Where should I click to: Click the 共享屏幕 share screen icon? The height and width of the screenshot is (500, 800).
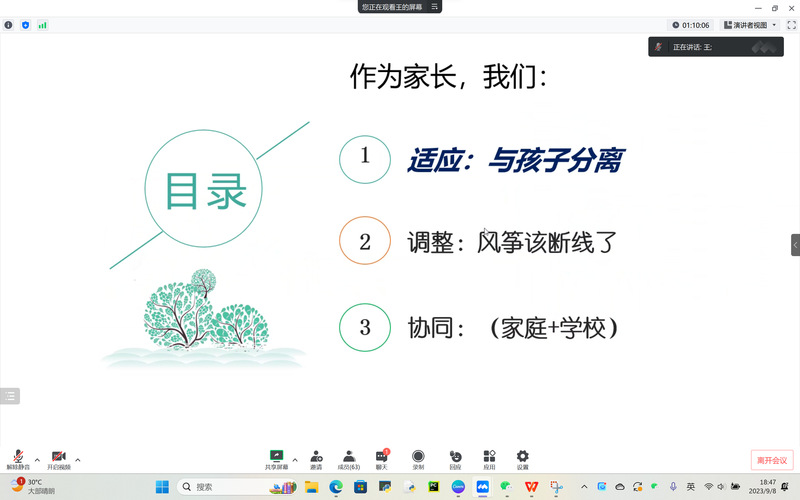click(x=277, y=458)
